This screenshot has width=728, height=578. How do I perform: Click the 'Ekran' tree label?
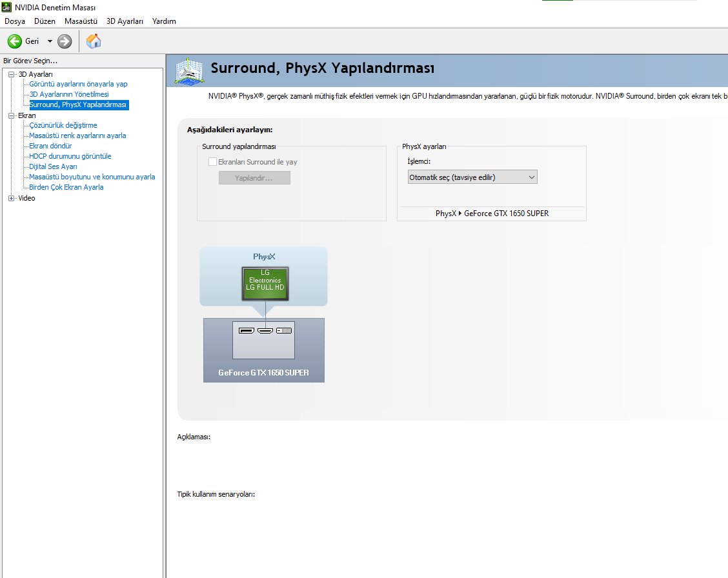coord(26,115)
